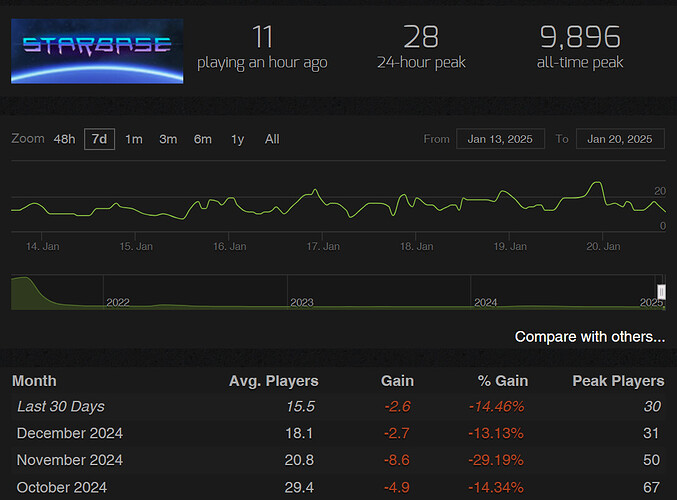677x500 pixels.
Task: Click the 29.4 average players value
Action: [x=299, y=487]
